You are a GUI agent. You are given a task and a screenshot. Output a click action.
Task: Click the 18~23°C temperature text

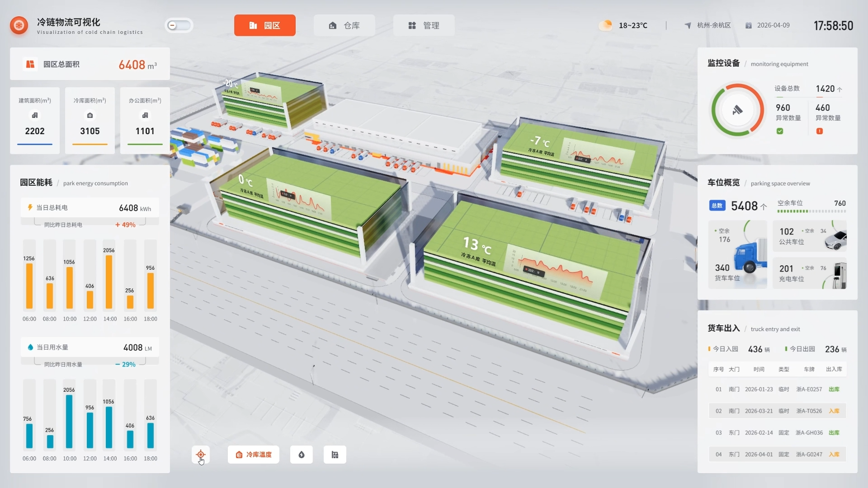(633, 25)
